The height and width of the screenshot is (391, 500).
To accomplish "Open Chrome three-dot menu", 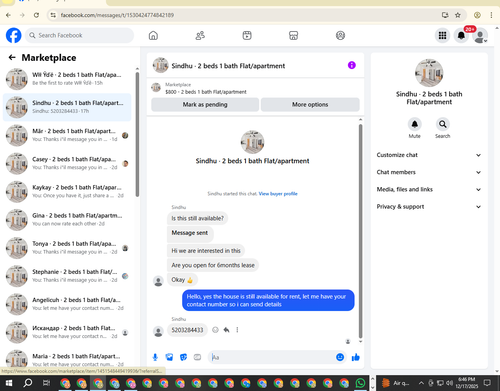I will [491, 15].
